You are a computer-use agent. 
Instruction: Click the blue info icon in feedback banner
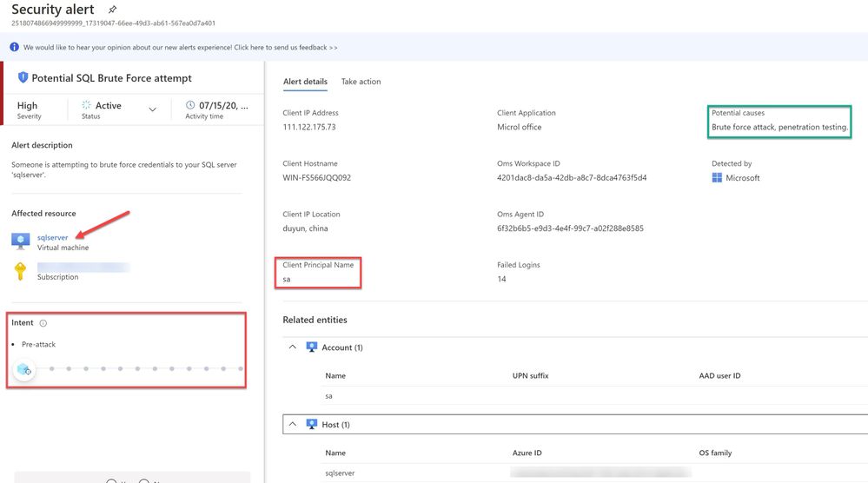pos(15,47)
